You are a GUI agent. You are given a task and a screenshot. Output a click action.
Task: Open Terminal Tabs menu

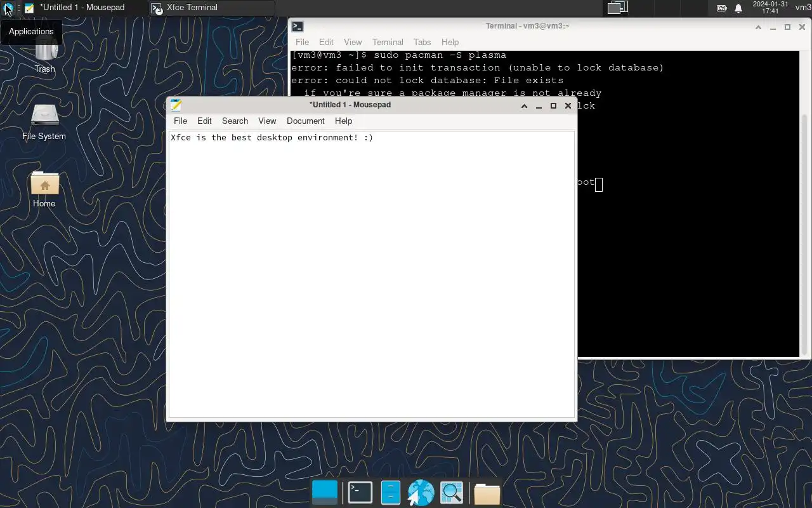point(422,42)
